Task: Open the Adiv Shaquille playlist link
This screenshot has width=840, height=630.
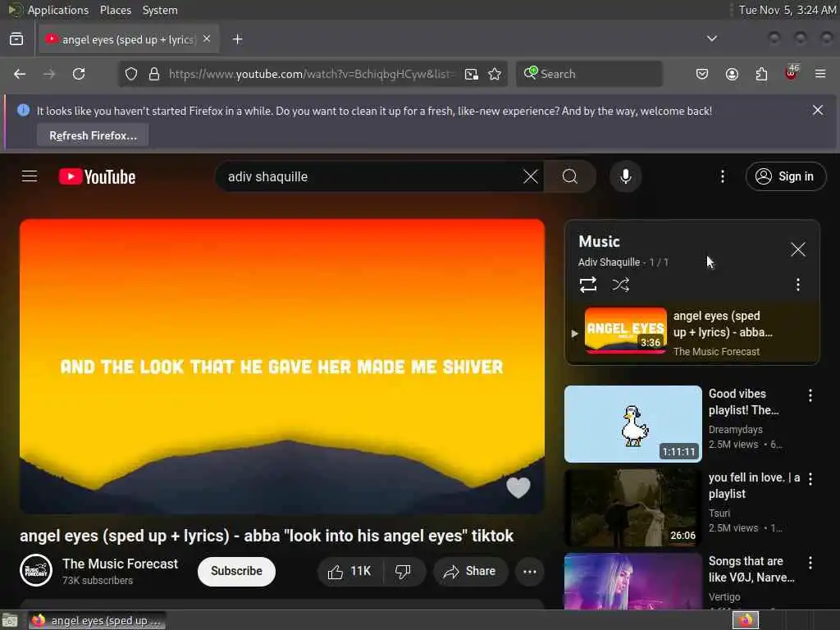Action: coord(609,262)
